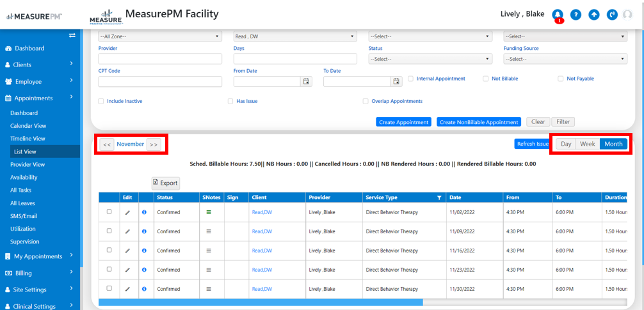
Task: Open the session notes icon for 11/09/2022
Action: pyautogui.click(x=208, y=231)
